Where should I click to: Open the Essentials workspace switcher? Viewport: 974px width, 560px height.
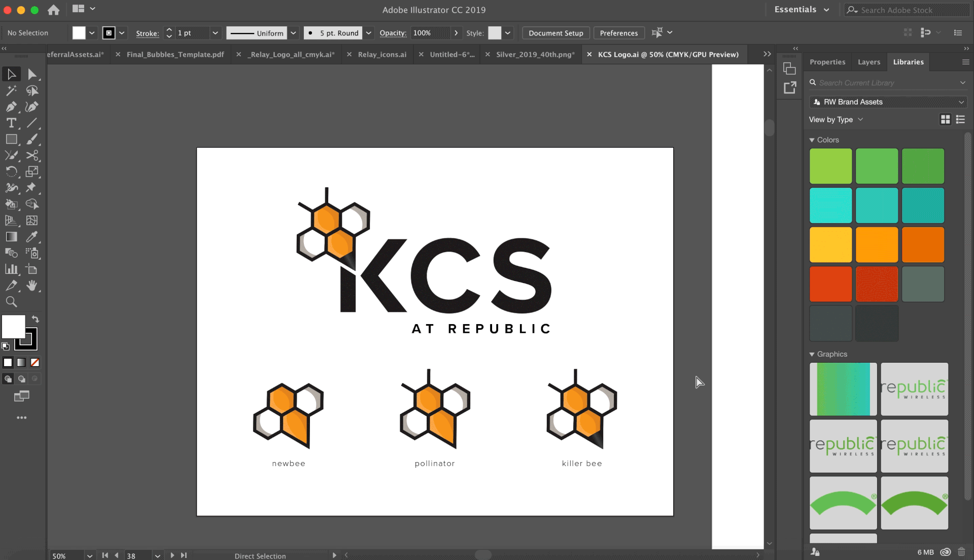click(x=802, y=10)
